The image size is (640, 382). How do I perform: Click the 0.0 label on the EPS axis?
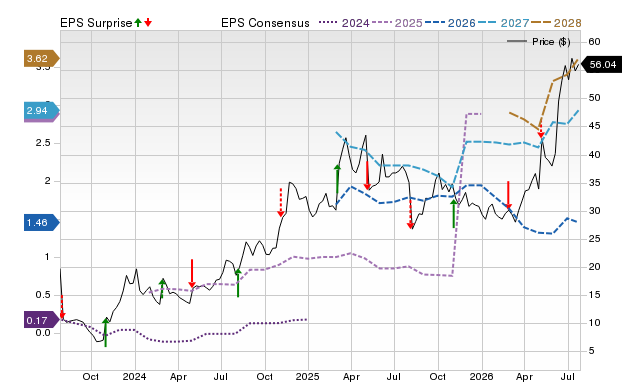pos(43,333)
